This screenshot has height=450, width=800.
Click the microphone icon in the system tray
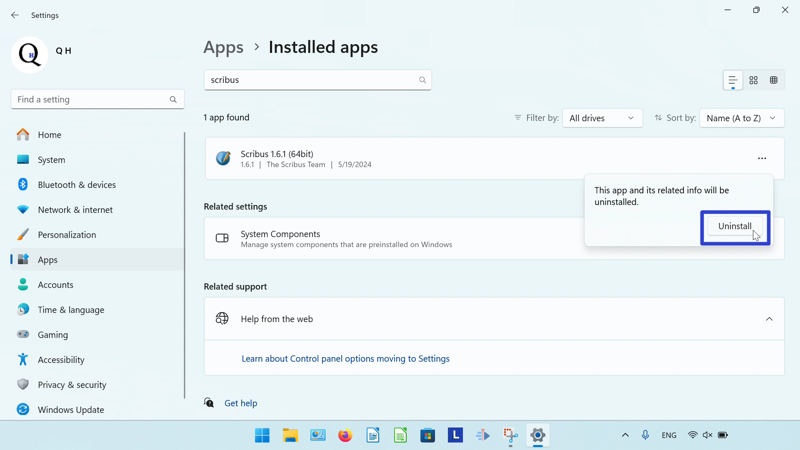pos(645,435)
